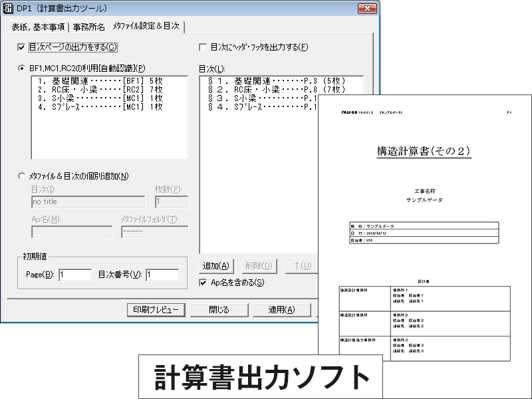The height and width of the screenshot is (399, 532).
Task: Choose ﾒﾀﾌｧｲﾙ＆目次の個別追加 radio option
Action: coord(22,176)
